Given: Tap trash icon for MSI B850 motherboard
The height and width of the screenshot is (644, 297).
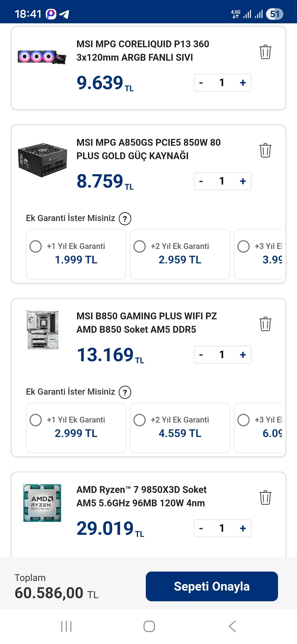Looking at the screenshot, I should [265, 324].
